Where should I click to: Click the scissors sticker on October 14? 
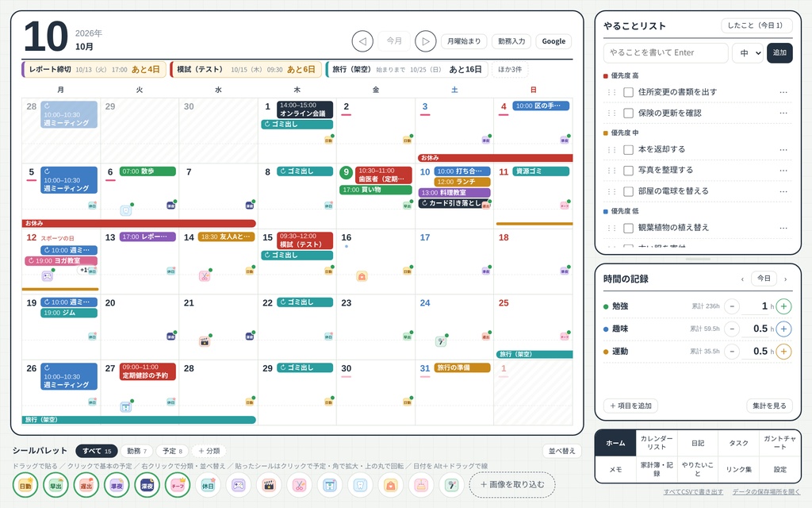point(205,275)
